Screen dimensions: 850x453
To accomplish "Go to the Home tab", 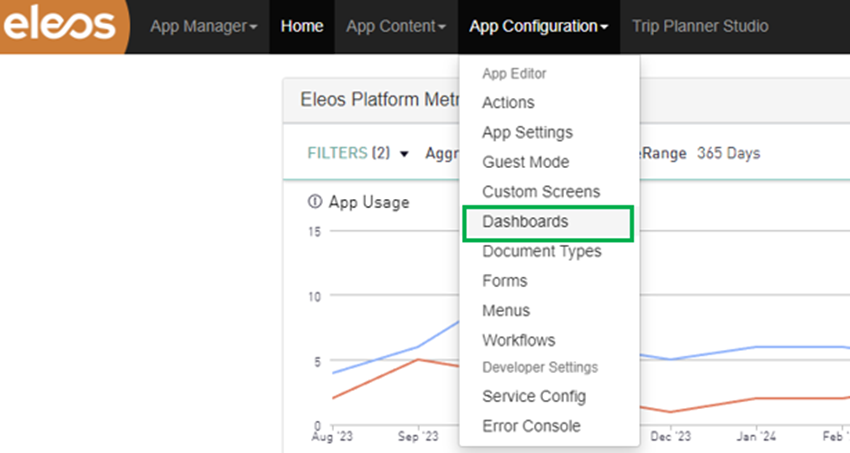I will click(302, 27).
